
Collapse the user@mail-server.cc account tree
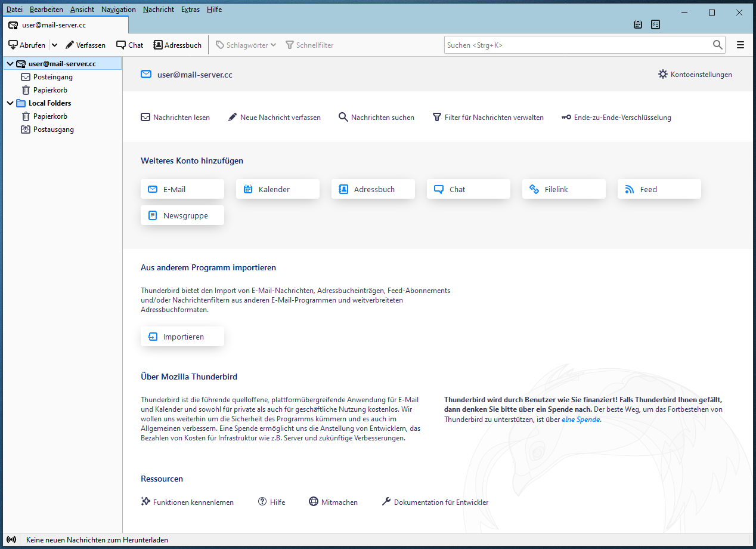pos(10,64)
